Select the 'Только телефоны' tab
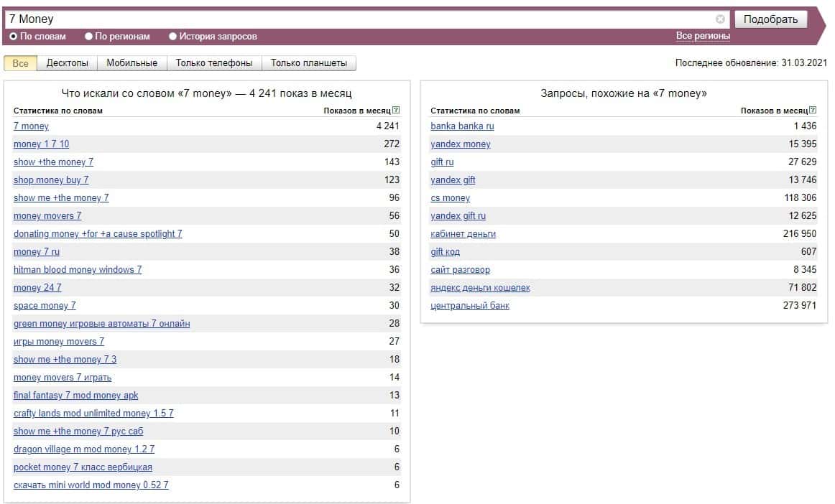 point(214,63)
